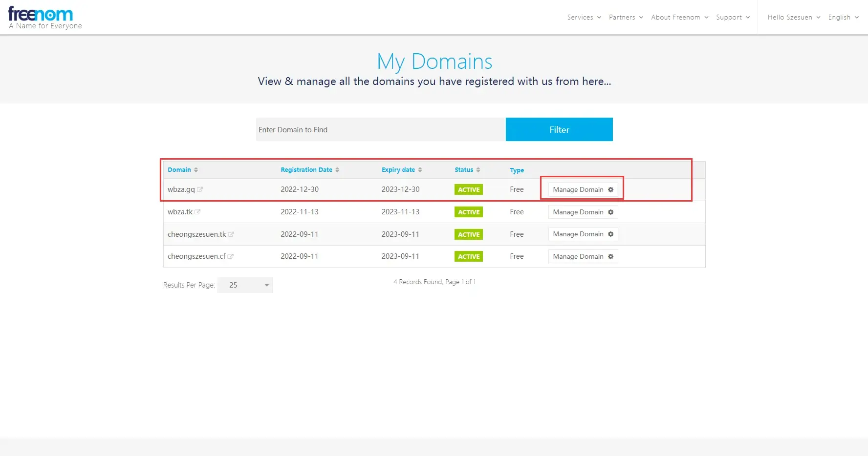Sort by Domain column arrows
This screenshot has height=456, width=868.
pyautogui.click(x=196, y=170)
